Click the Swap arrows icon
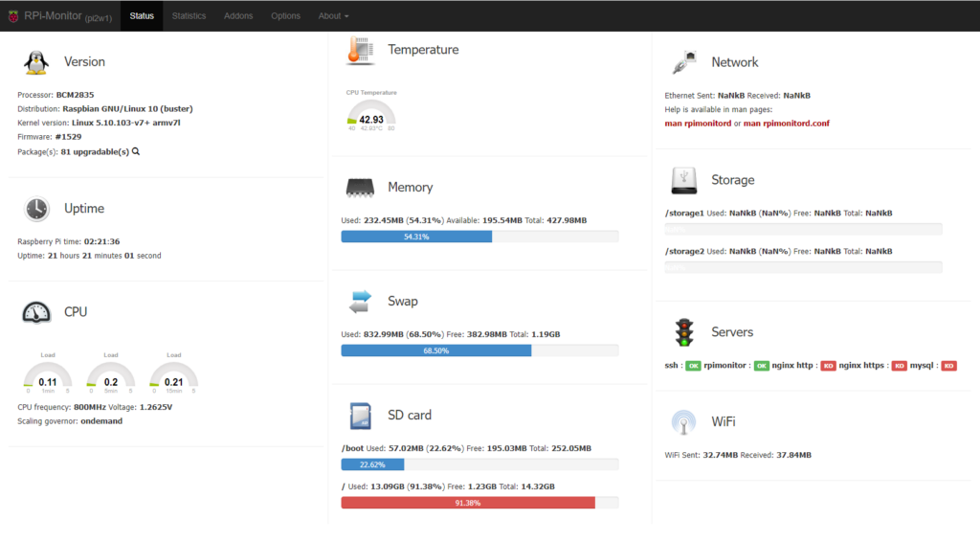Image resolution: width=980 pixels, height=542 pixels. (360, 302)
